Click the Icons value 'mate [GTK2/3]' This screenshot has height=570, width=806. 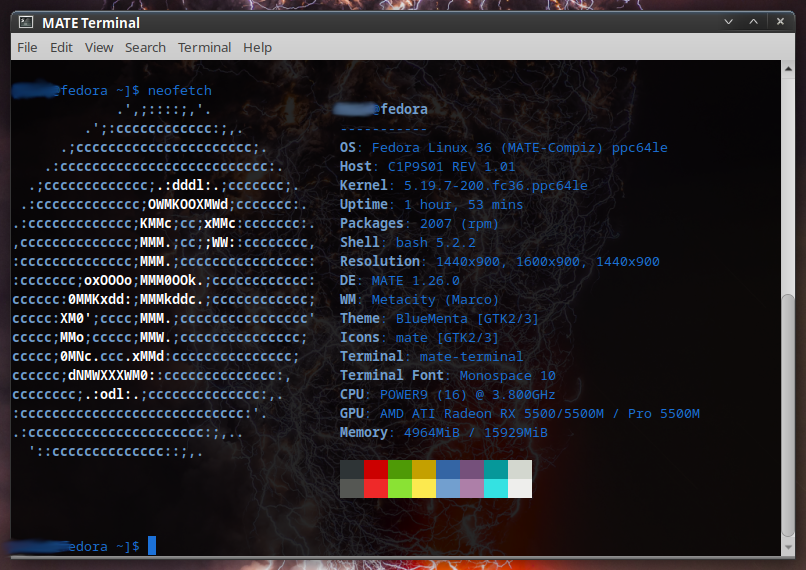(447, 338)
